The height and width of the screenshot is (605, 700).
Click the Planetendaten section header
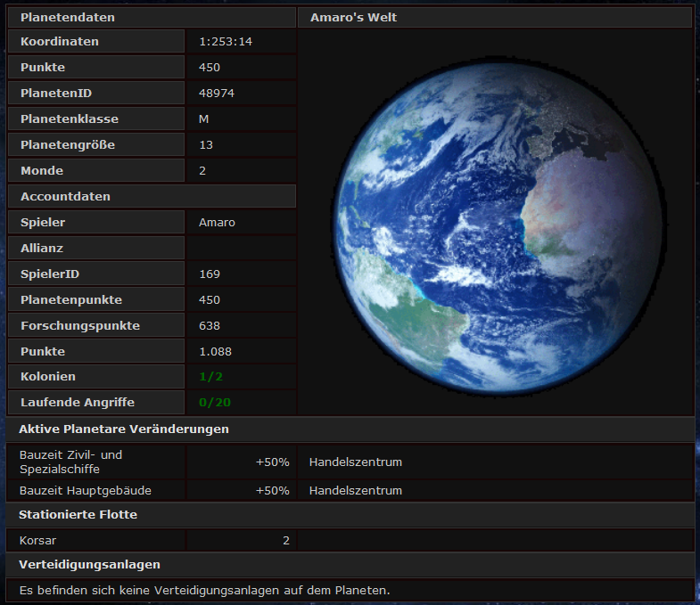tap(68, 17)
